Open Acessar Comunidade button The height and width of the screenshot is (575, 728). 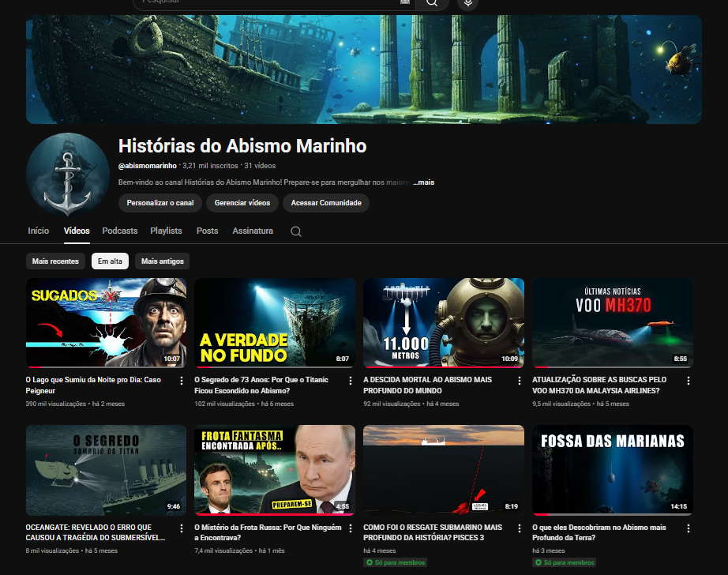click(x=326, y=203)
